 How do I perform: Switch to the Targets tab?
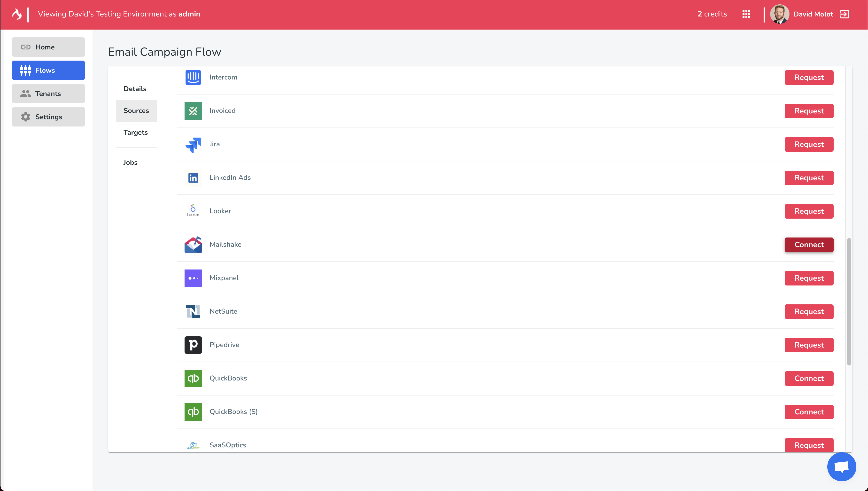click(x=136, y=133)
